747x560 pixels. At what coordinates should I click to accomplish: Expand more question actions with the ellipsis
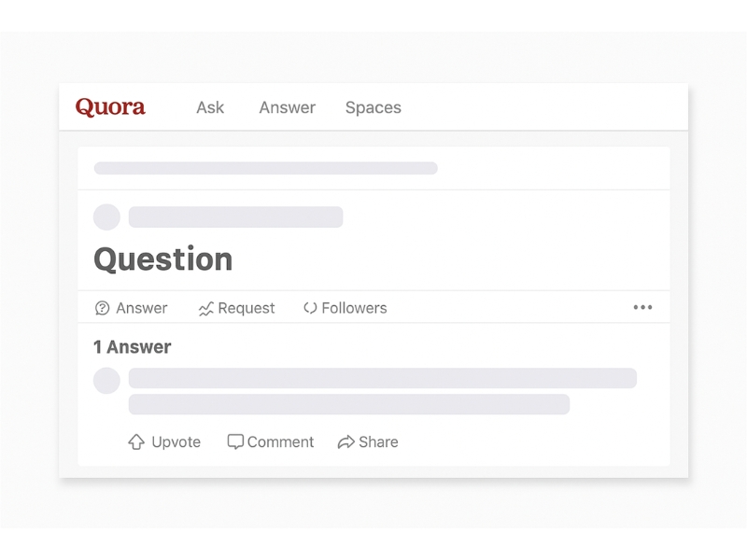pos(641,306)
